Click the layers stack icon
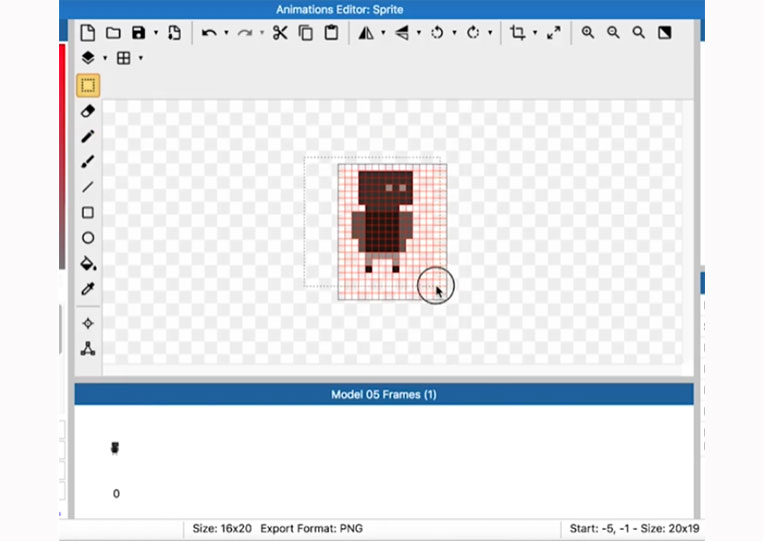The image size is (763, 541). pyautogui.click(x=88, y=58)
